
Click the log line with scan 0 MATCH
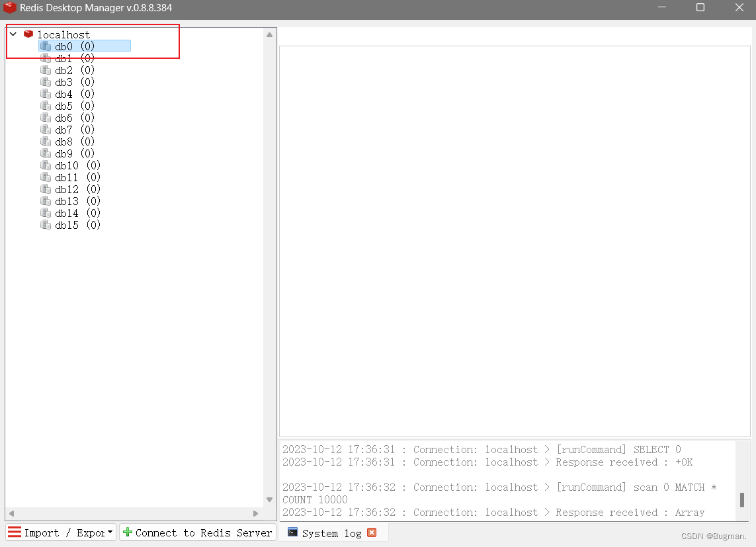coord(499,493)
